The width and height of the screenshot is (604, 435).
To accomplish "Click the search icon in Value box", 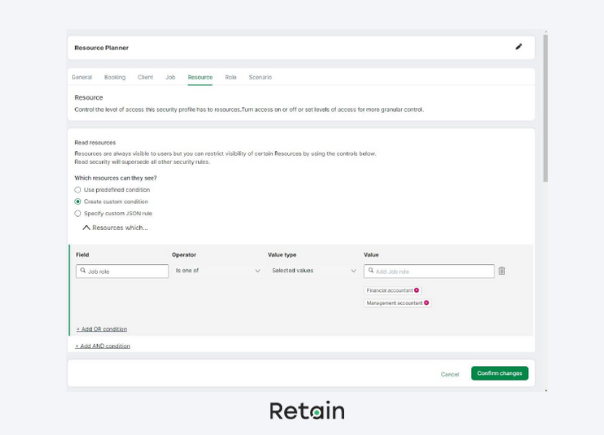I will click(370, 271).
